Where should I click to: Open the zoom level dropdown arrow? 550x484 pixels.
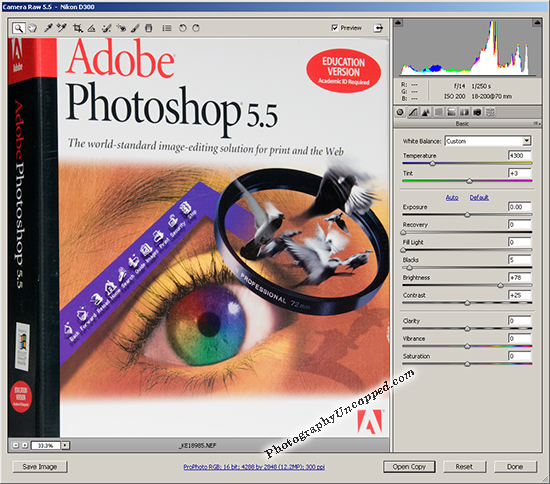point(65,445)
